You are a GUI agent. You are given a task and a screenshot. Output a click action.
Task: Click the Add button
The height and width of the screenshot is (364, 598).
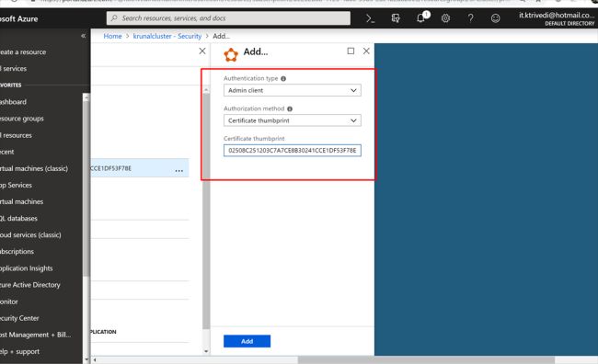247,341
